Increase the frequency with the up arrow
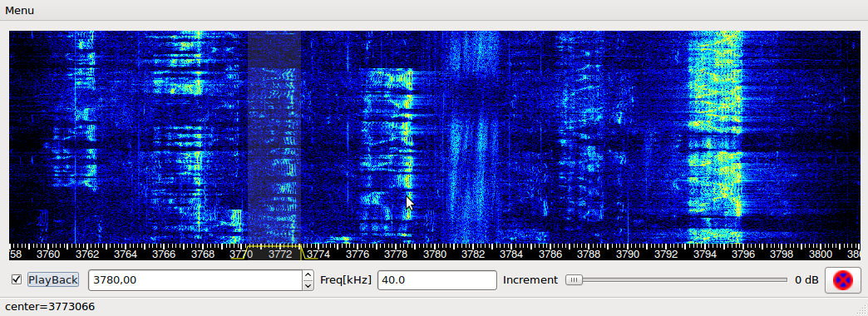 308,275
